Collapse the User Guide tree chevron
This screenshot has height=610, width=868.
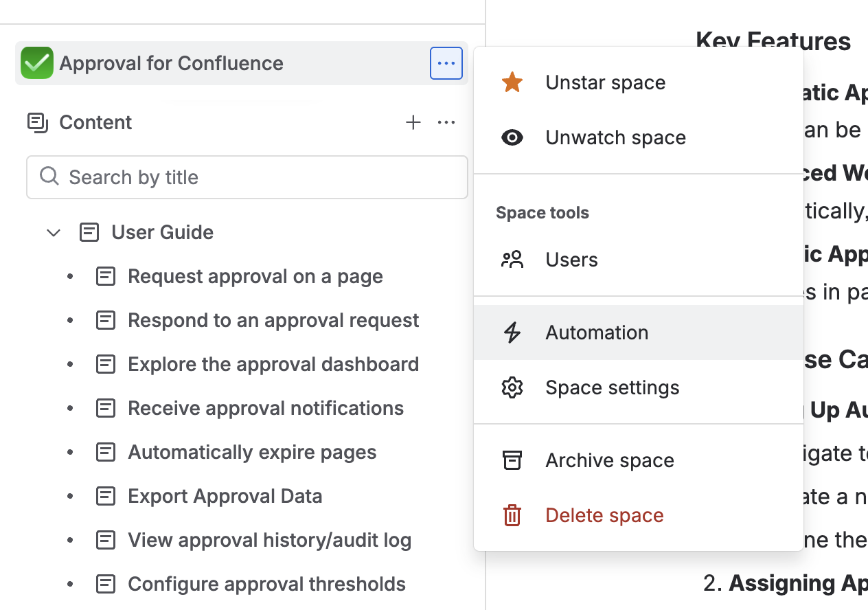54,233
